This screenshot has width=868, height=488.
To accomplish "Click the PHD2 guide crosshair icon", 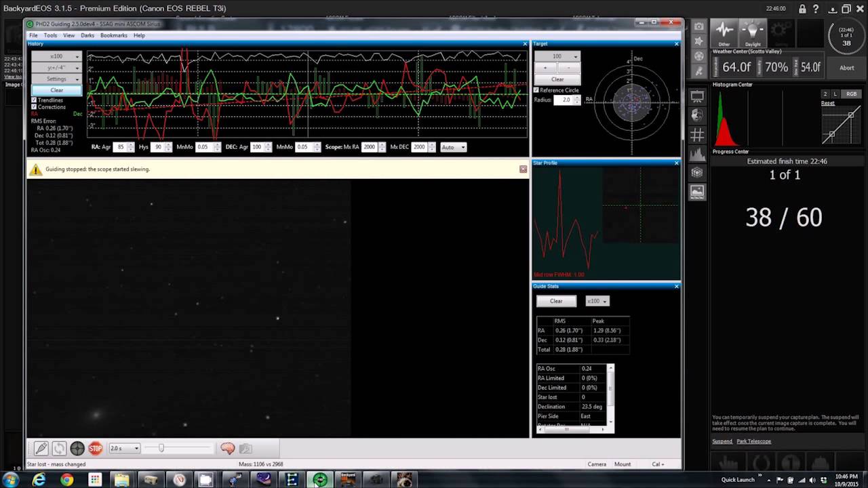I will pos(77,449).
